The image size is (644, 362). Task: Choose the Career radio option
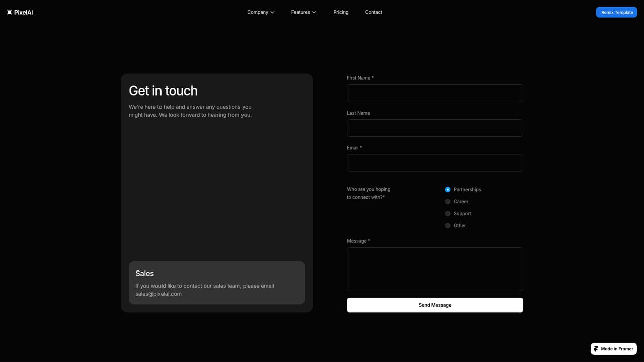448,202
